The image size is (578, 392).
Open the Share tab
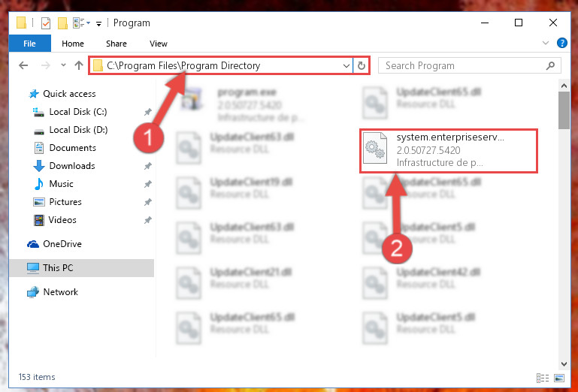point(117,44)
